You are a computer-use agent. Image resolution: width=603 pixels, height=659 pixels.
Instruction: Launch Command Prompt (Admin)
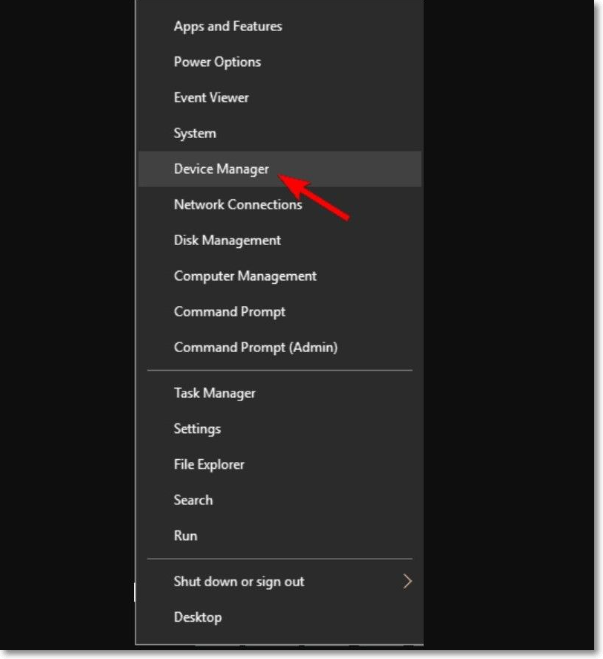(255, 347)
